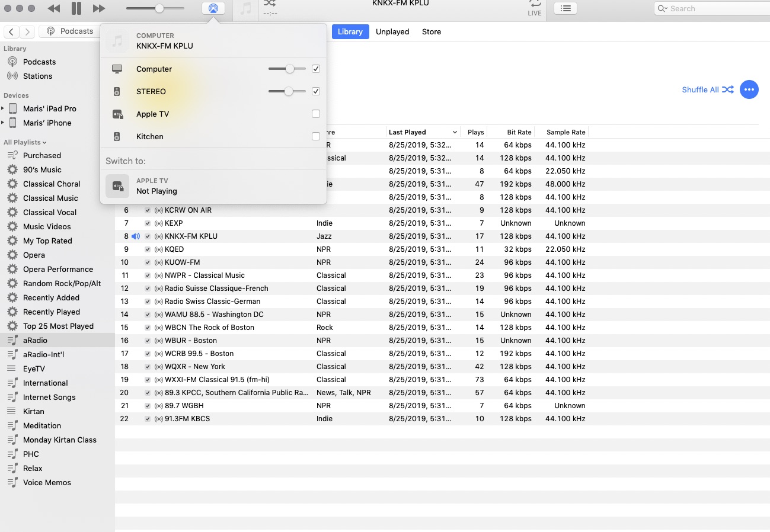
Task: Go back with the left chevron
Action: pos(11,31)
